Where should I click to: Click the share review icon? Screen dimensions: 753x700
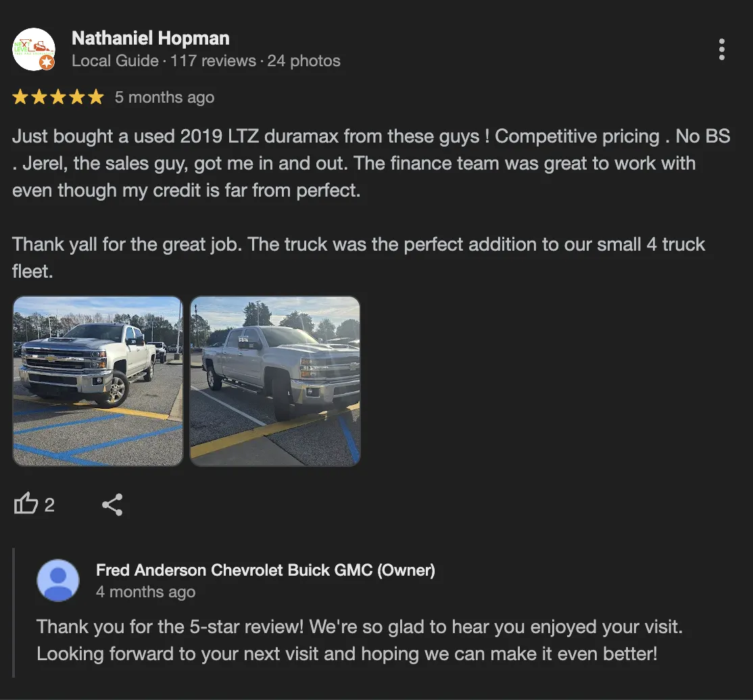pos(112,504)
